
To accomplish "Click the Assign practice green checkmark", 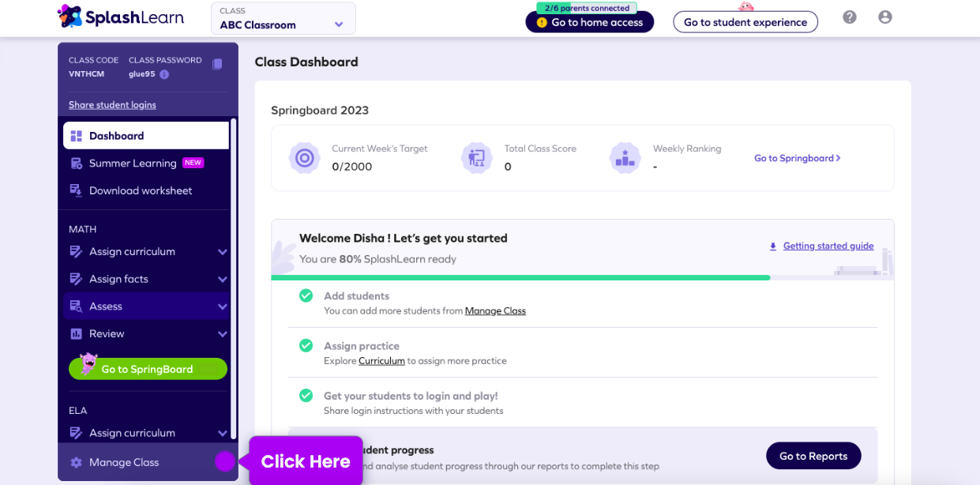I will [x=306, y=346].
